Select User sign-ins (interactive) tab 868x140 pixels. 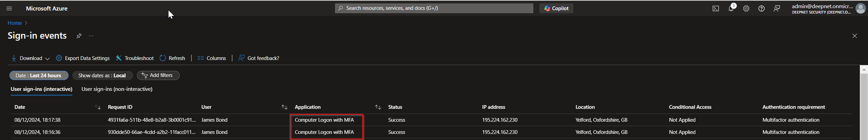point(41,89)
